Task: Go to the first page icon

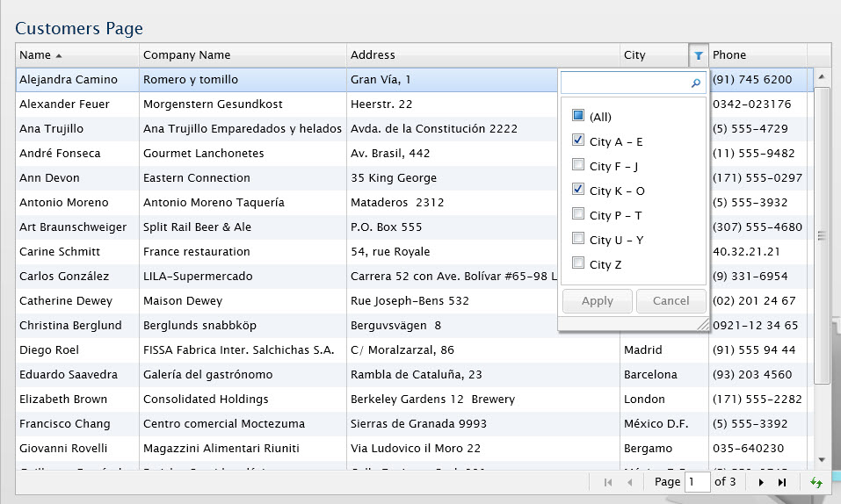Action: point(608,482)
